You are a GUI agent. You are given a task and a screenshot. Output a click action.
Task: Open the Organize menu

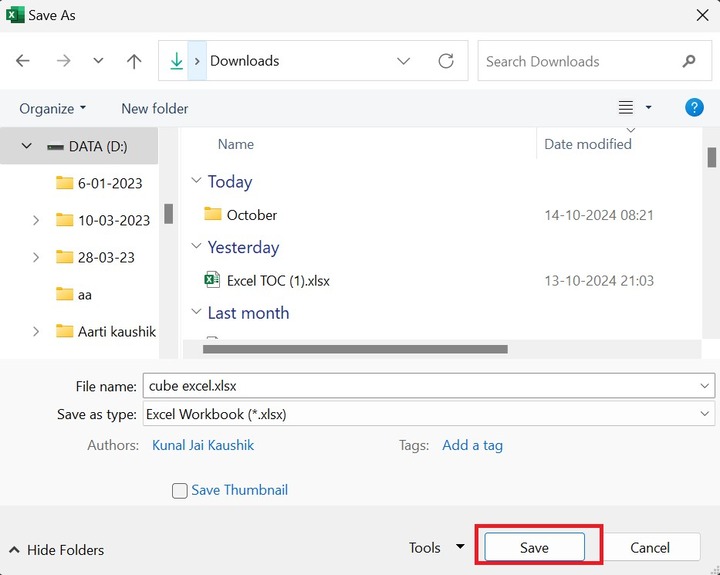53,108
